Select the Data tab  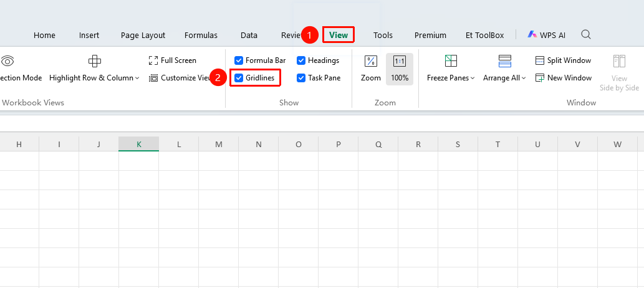pyautogui.click(x=249, y=36)
